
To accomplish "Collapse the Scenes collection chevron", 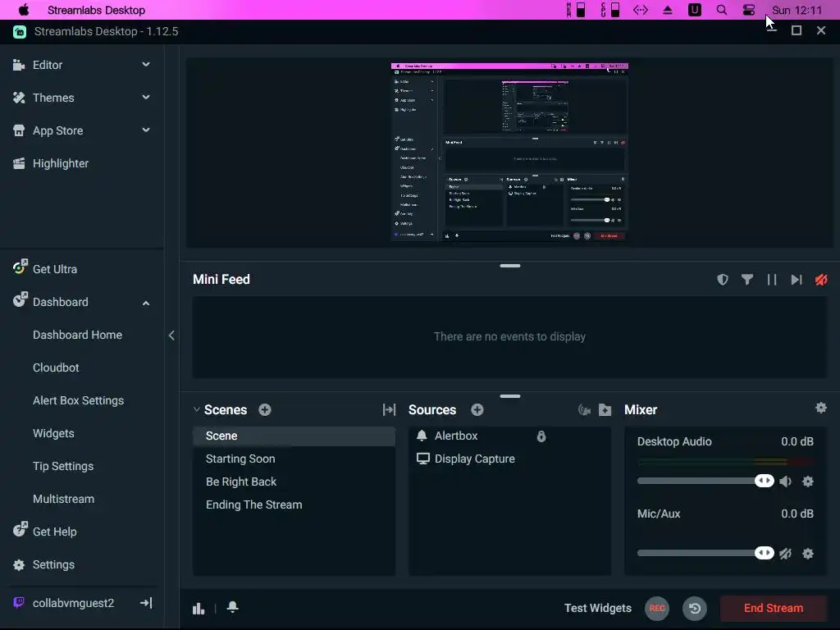I will tap(197, 409).
